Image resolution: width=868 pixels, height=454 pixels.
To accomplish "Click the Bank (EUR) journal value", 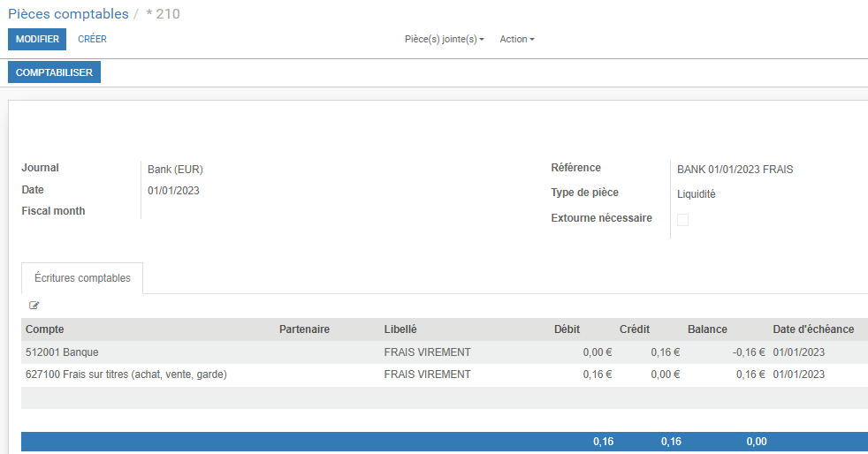I will [x=175, y=170].
